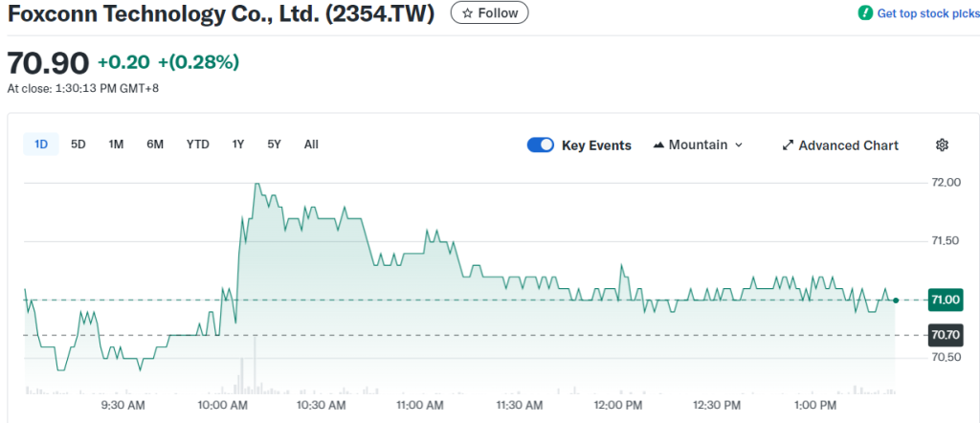Click the 70.70 previous close label
This screenshot has width=980, height=423.
coord(946,336)
